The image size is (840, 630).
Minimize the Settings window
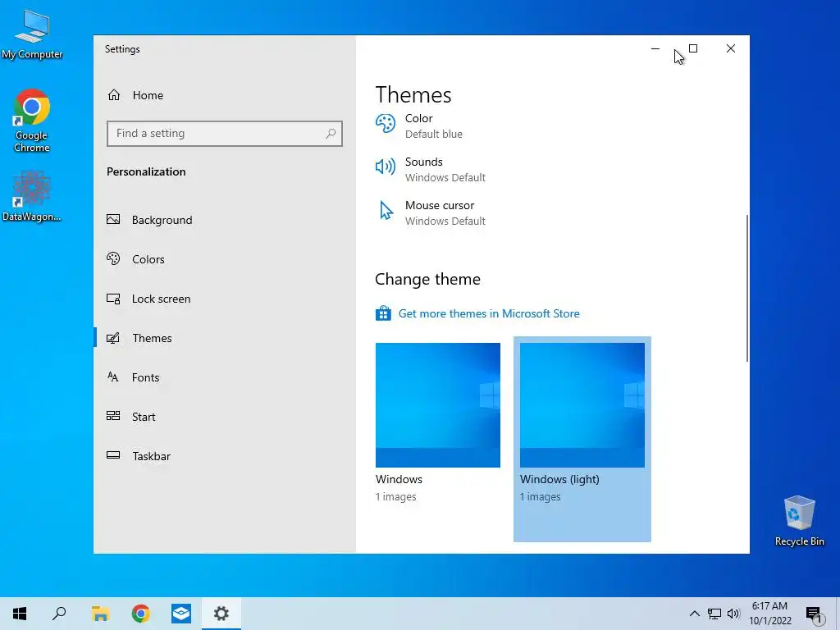(655, 48)
